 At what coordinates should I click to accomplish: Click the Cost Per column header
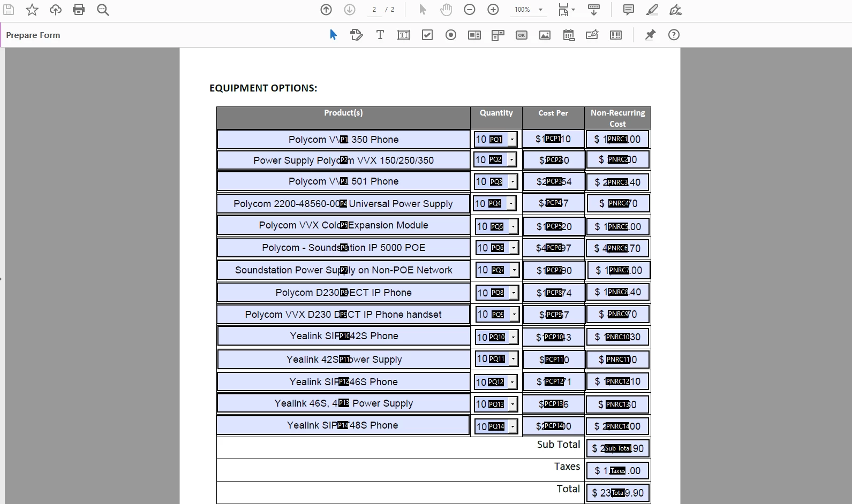click(x=553, y=113)
